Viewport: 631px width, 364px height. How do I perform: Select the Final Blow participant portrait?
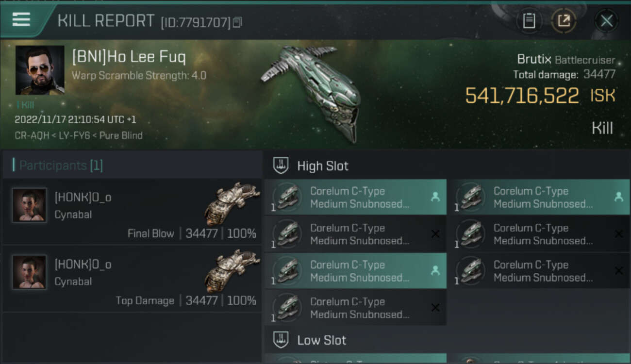click(29, 205)
